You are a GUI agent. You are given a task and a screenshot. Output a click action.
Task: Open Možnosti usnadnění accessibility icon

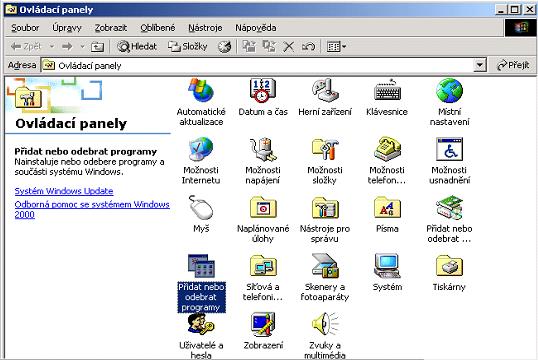(x=449, y=149)
